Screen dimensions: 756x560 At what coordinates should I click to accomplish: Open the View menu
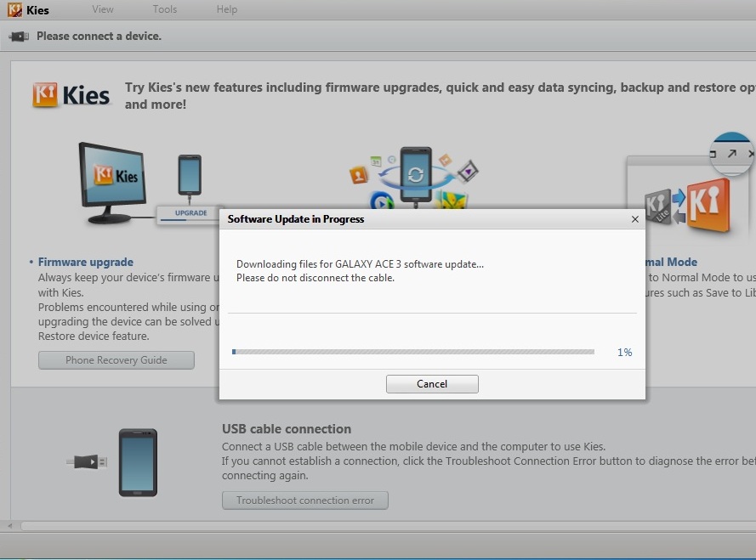click(103, 9)
